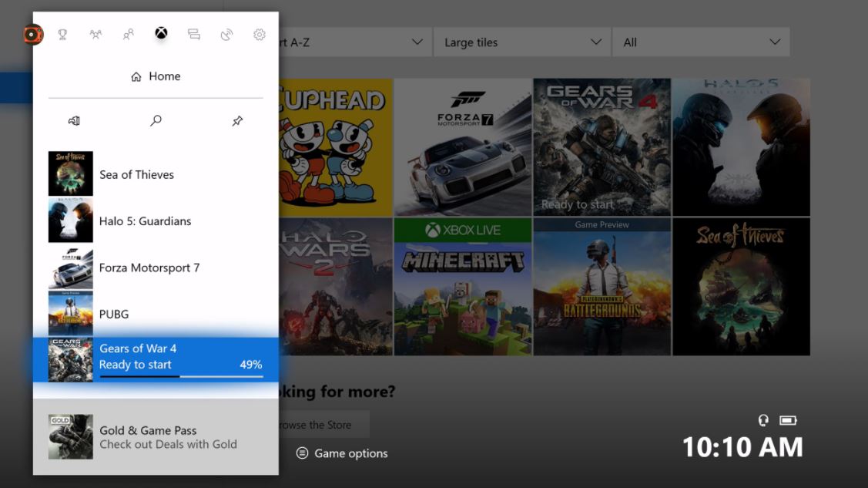Click 'Check out Deals with Gold' text

[x=168, y=444]
